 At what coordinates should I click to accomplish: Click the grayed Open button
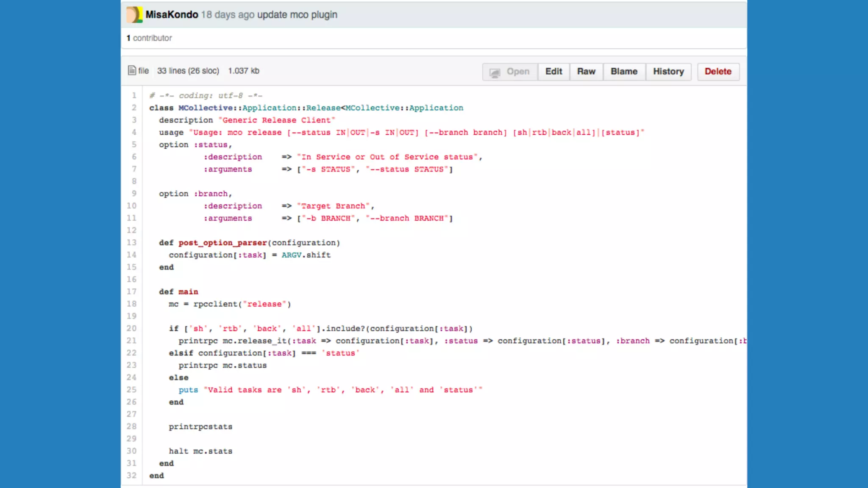510,72
